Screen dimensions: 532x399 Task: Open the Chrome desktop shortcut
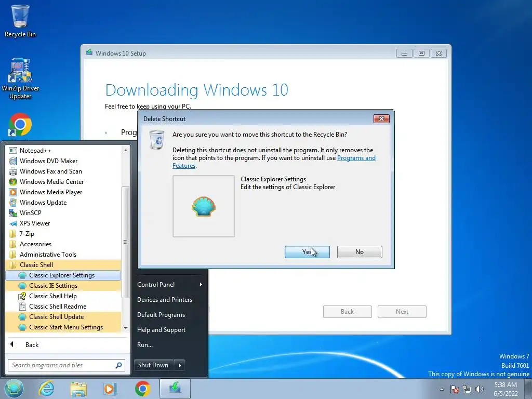pos(20,126)
